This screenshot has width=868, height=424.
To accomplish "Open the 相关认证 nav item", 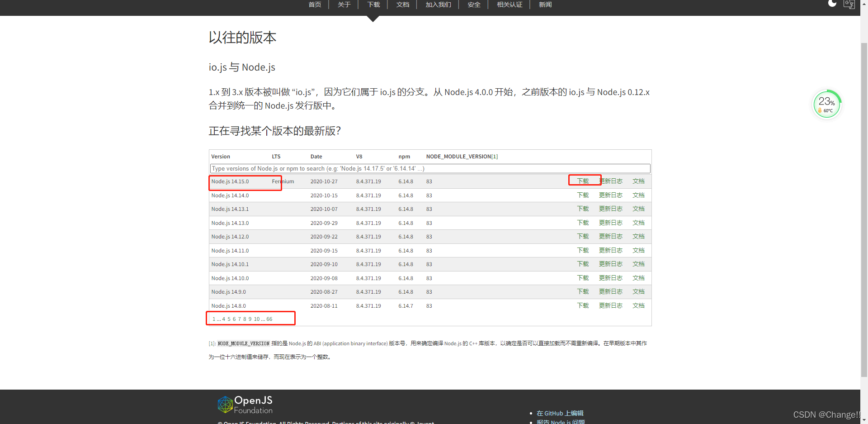I will click(509, 5).
